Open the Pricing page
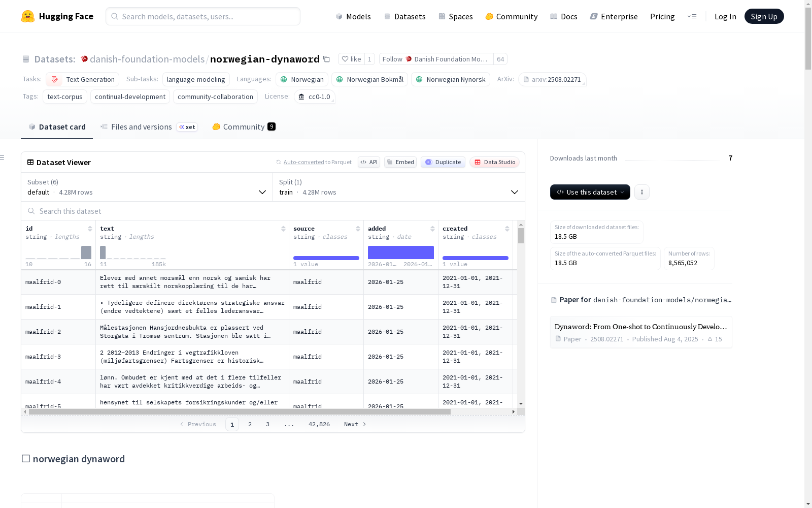This screenshot has height=508, width=812. click(662, 16)
